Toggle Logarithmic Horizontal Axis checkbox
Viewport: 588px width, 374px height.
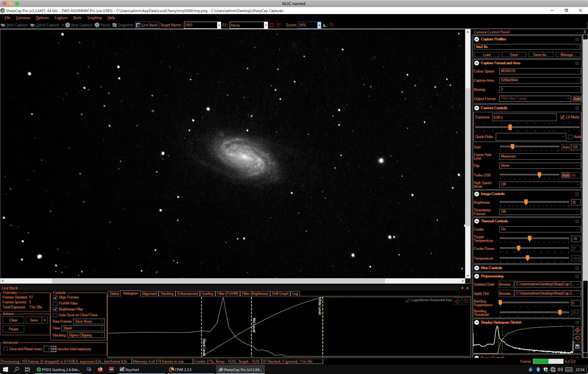click(x=407, y=300)
